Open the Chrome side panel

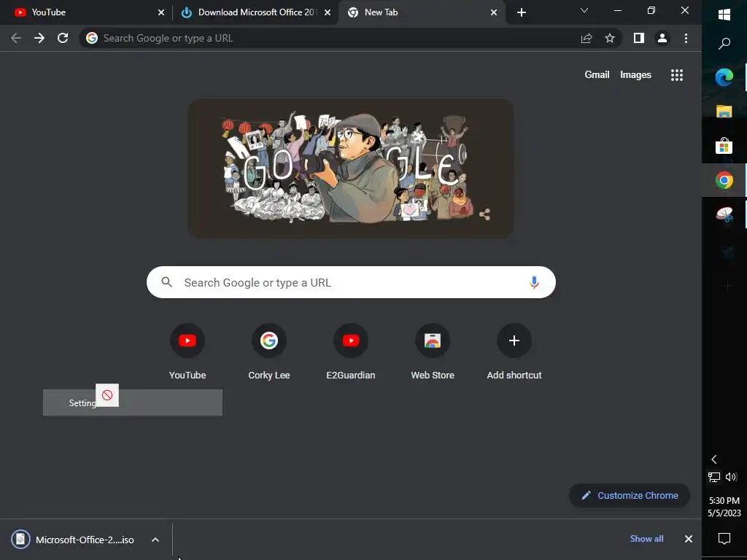click(x=639, y=38)
